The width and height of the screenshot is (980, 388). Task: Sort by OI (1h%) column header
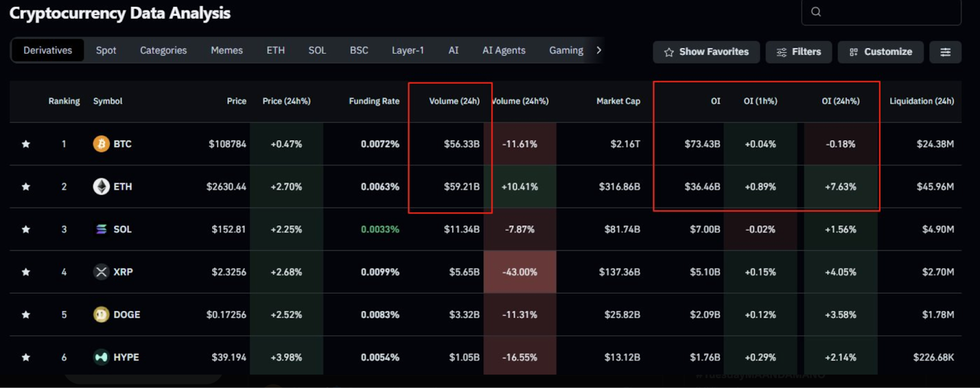click(x=761, y=101)
